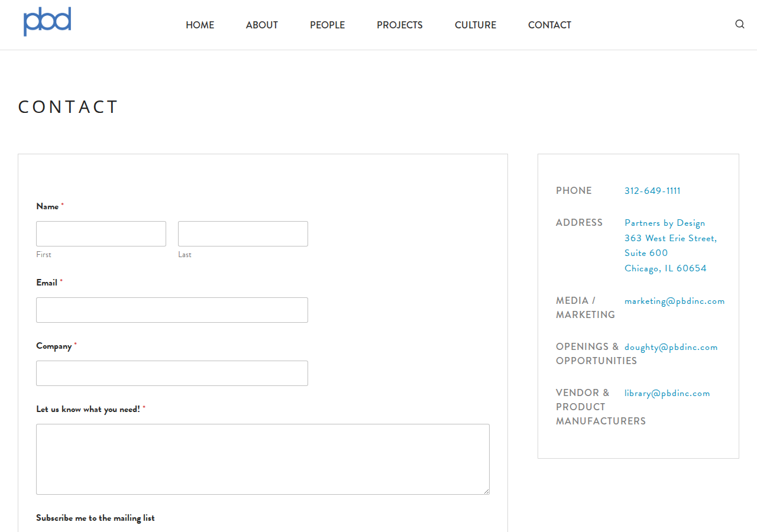Image resolution: width=757 pixels, height=532 pixels.
Task: Focus the 'Let us know what you need' textarea
Action: tap(263, 459)
